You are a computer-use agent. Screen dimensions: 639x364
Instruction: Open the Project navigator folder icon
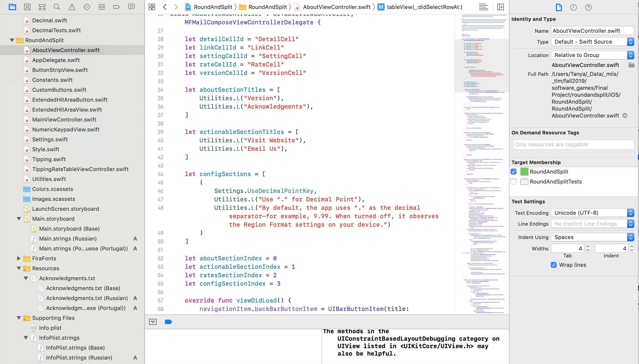[x=12, y=7]
